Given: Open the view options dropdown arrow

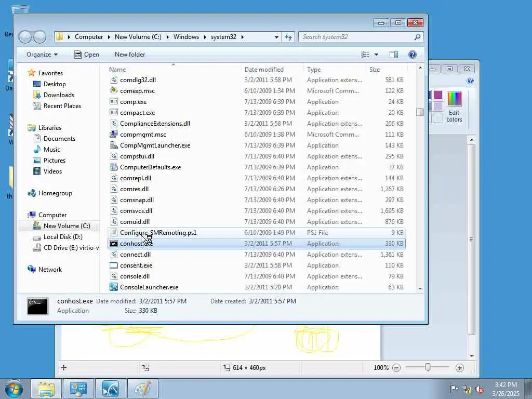Looking at the screenshot, I should coord(376,55).
